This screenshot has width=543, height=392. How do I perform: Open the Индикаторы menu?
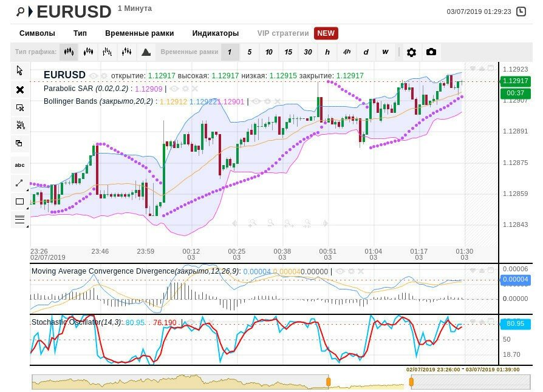(215, 33)
